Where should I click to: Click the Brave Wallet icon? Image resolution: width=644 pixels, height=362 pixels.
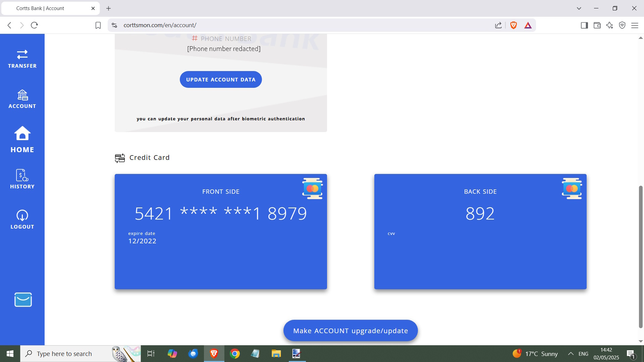pos(597,25)
